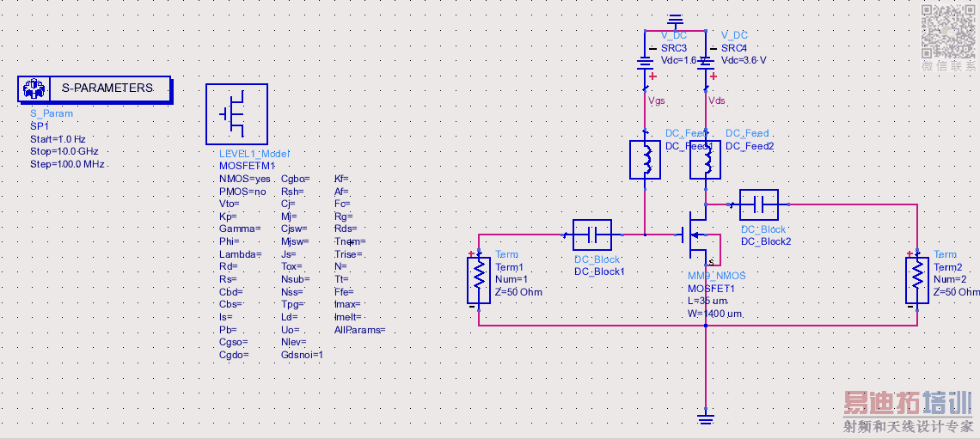Viewport: 980px width, 439px height.
Task: Click the Vds node label
Action: pos(717,100)
